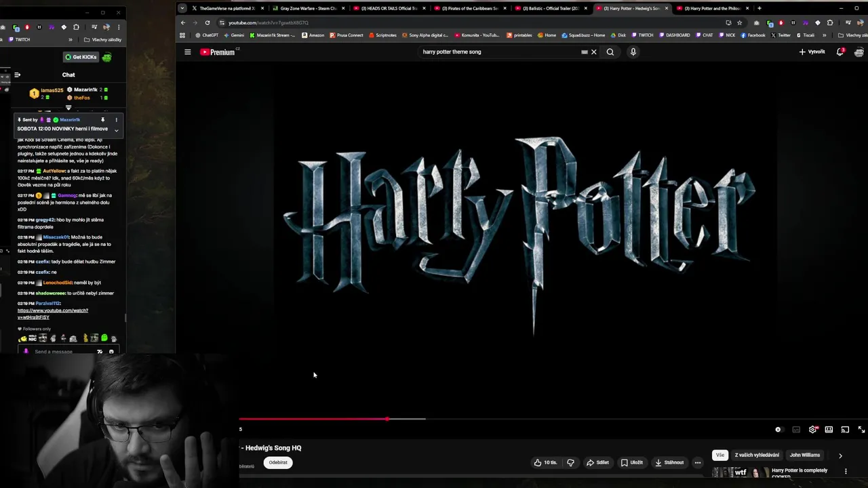The image size is (868, 488).
Task: Share the video with the Sdílet button
Action: tap(597, 463)
